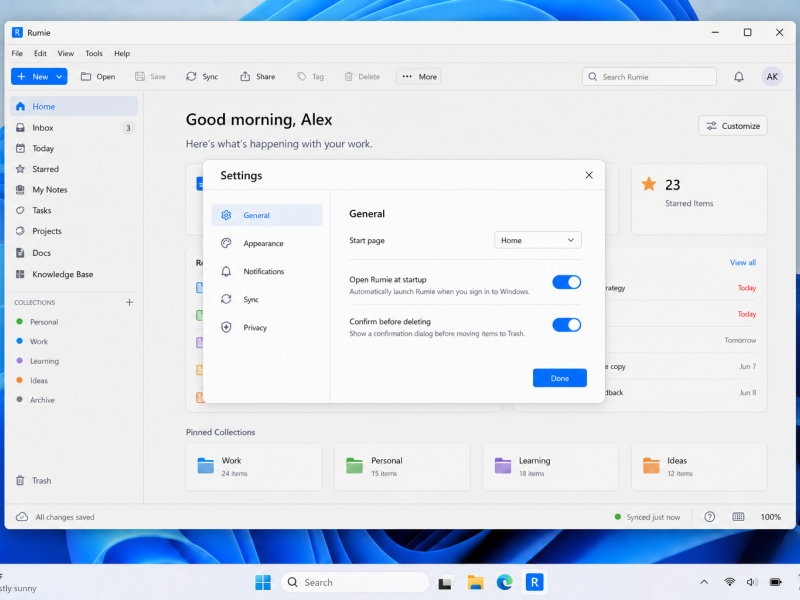Select the Archive collection in sidebar
The width and height of the screenshot is (800, 600).
[74, 400]
